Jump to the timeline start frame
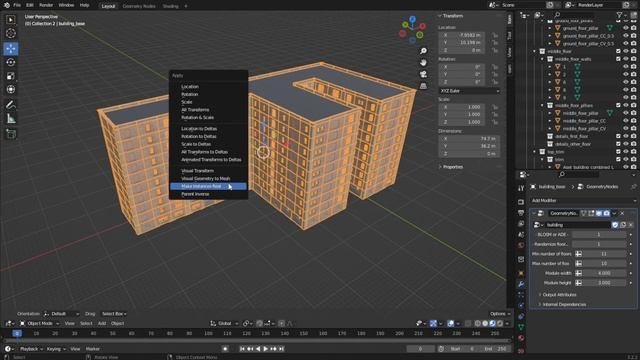This screenshot has height=360, width=640. [242, 349]
